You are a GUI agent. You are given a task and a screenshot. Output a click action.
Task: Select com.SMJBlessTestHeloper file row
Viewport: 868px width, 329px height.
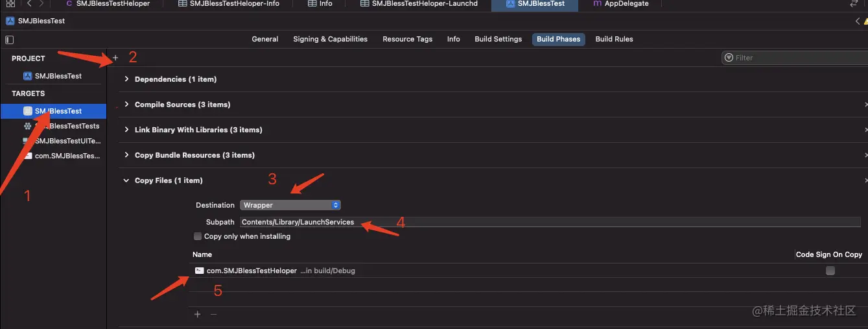click(528, 271)
